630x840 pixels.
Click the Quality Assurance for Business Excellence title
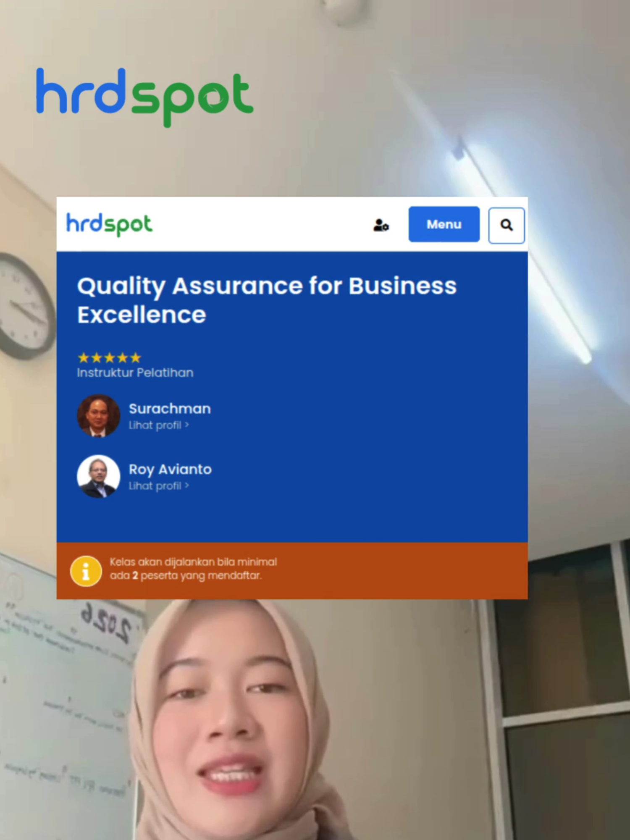point(267,300)
